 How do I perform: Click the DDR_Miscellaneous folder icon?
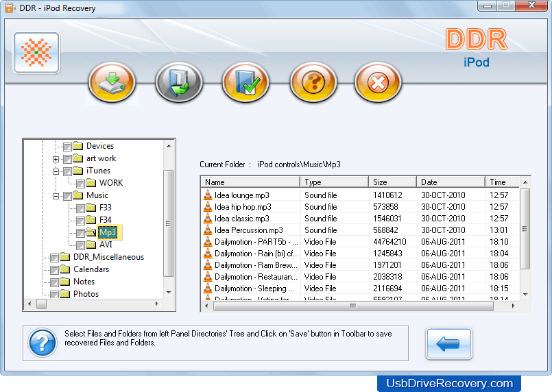[x=65, y=257]
